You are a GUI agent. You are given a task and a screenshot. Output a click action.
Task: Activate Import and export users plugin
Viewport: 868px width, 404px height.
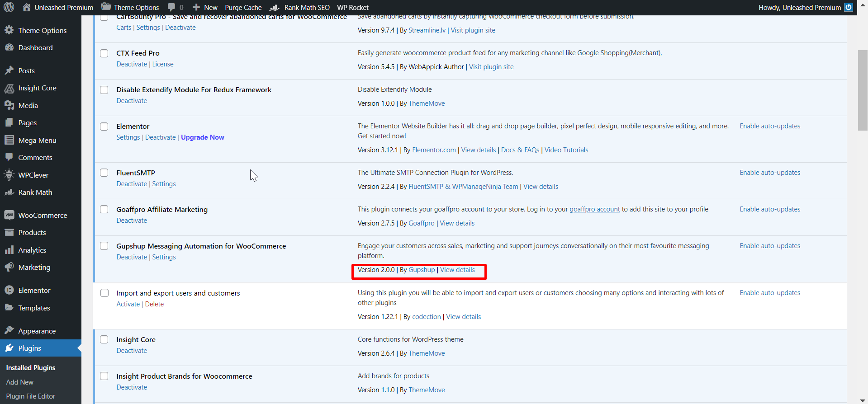pyautogui.click(x=128, y=304)
